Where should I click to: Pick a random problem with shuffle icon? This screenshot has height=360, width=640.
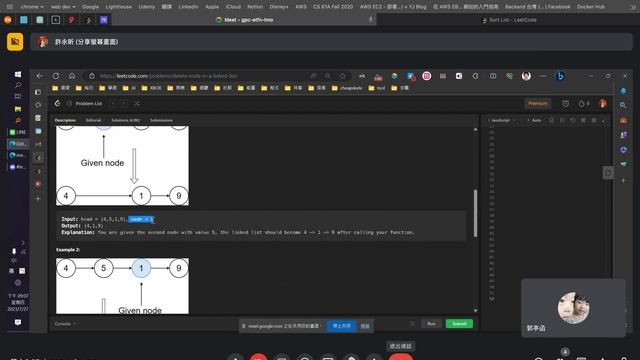click(137, 104)
